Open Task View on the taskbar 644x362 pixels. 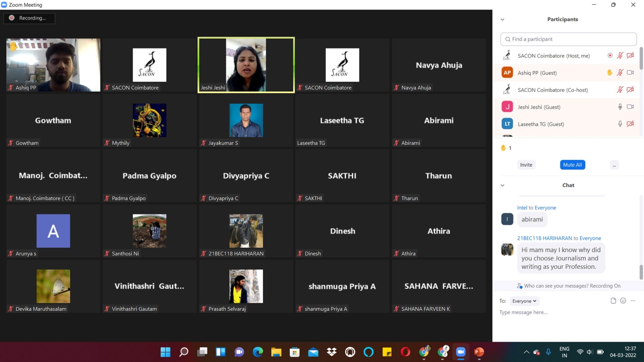pos(202,352)
